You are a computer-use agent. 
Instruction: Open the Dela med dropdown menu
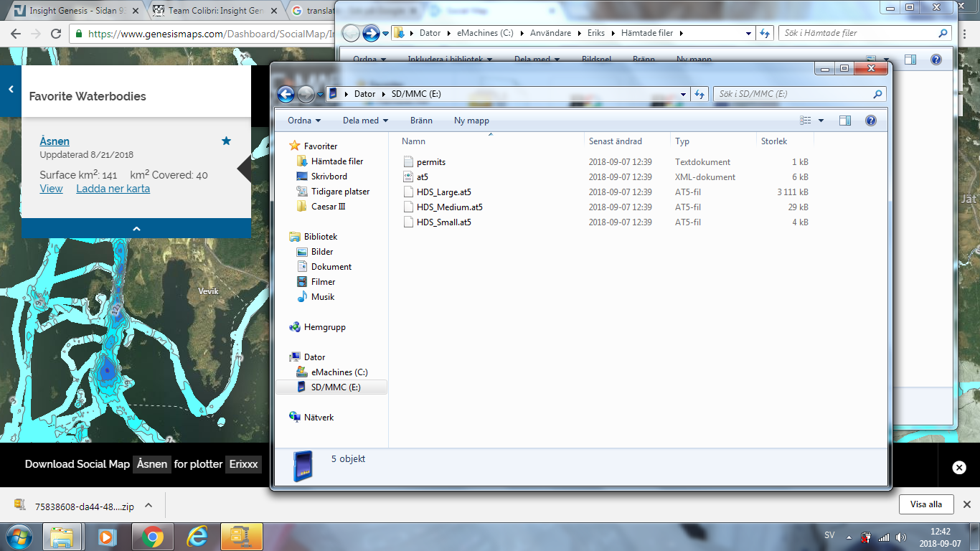click(x=365, y=121)
